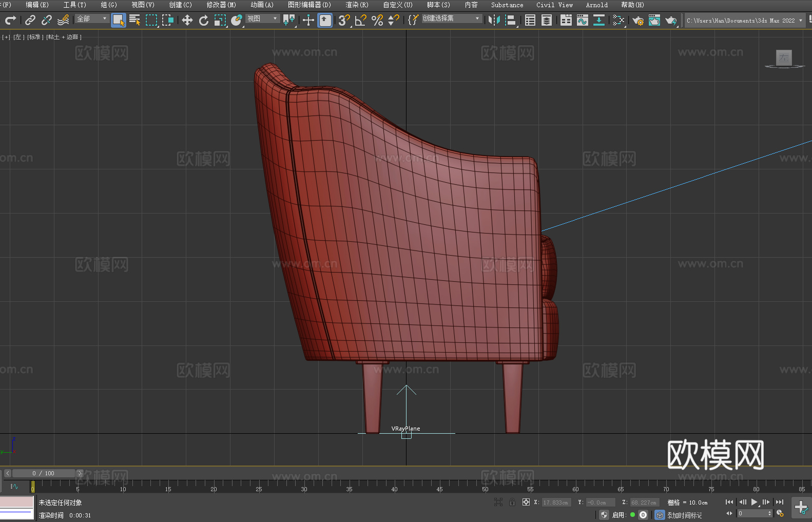Open the Civil View menu
This screenshot has width=812, height=522.
tap(555, 5)
